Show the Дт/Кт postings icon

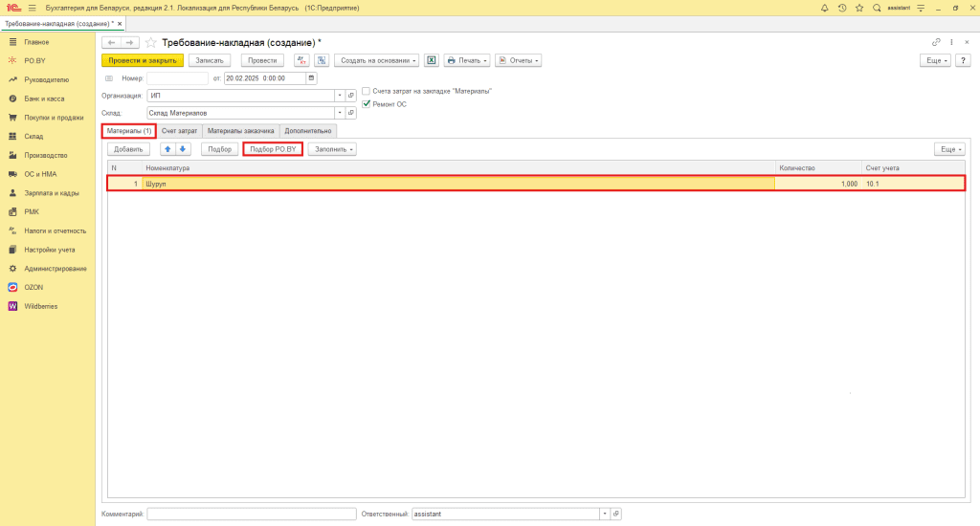coord(301,60)
